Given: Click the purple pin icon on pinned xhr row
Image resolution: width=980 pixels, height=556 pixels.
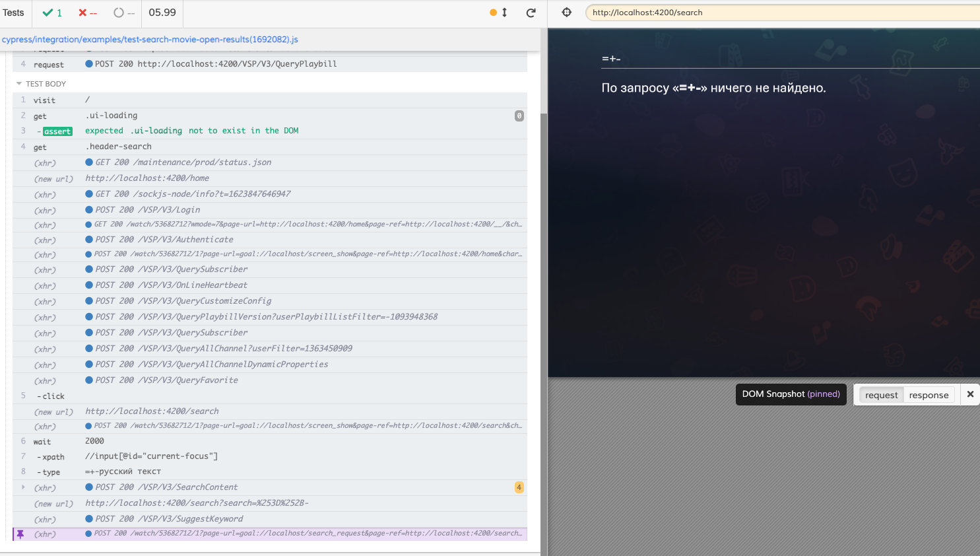Looking at the screenshot, I should click(x=22, y=534).
